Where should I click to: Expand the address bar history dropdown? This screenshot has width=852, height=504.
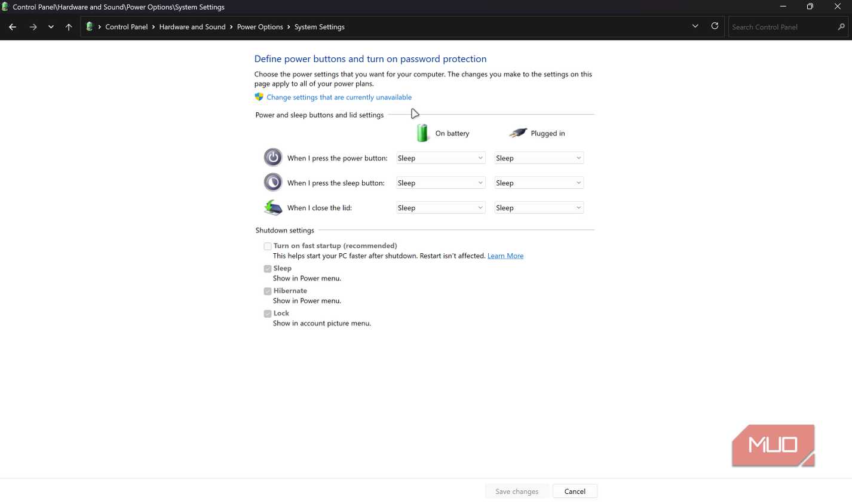tap(695, 26)
